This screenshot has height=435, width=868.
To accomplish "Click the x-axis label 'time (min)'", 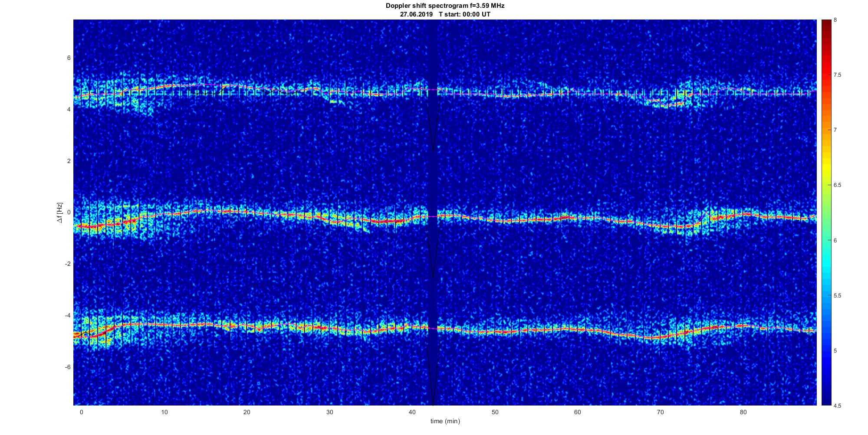I will pyautogui.click(x=445, y=421).
